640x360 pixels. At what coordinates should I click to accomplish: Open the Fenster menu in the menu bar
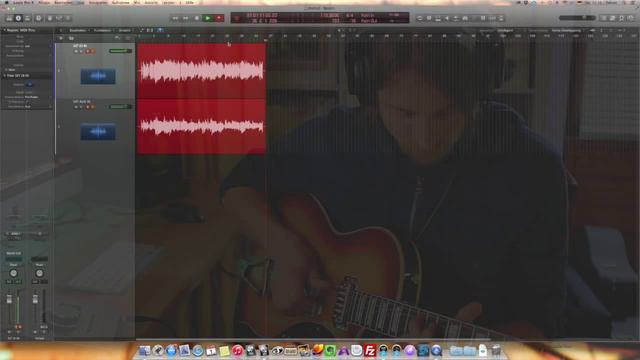(168, 2)
